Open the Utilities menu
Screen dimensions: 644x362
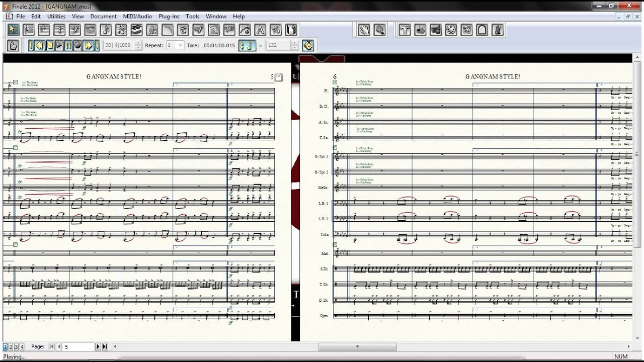(x=56, y=16)
